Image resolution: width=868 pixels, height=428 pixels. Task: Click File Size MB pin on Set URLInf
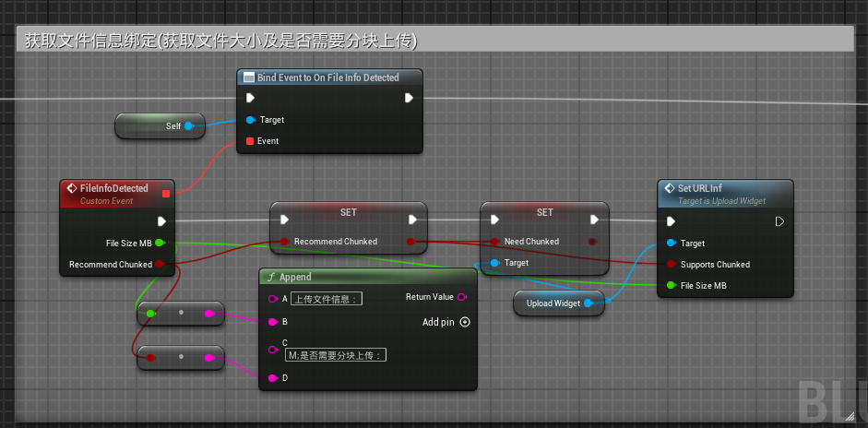[671, 286]
